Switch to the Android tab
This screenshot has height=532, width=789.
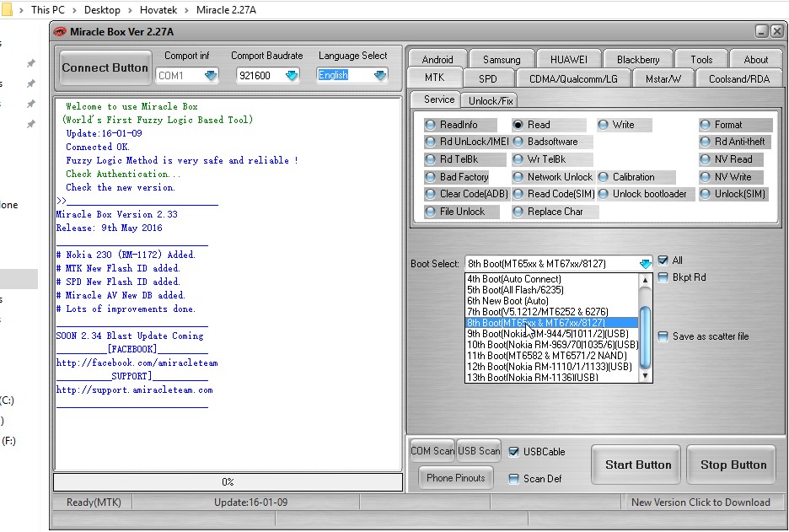[437, 59]
